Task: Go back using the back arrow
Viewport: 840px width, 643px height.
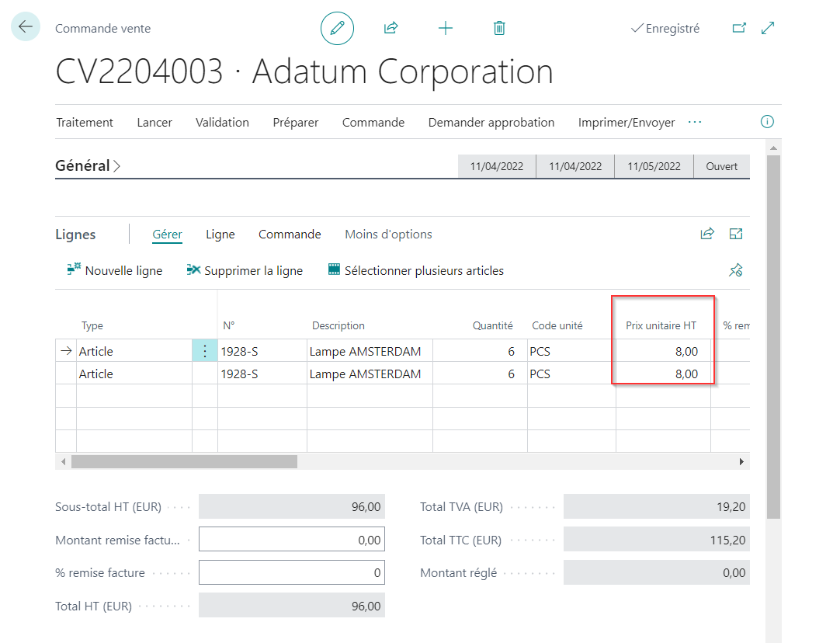Action: [x=26, y=26]
